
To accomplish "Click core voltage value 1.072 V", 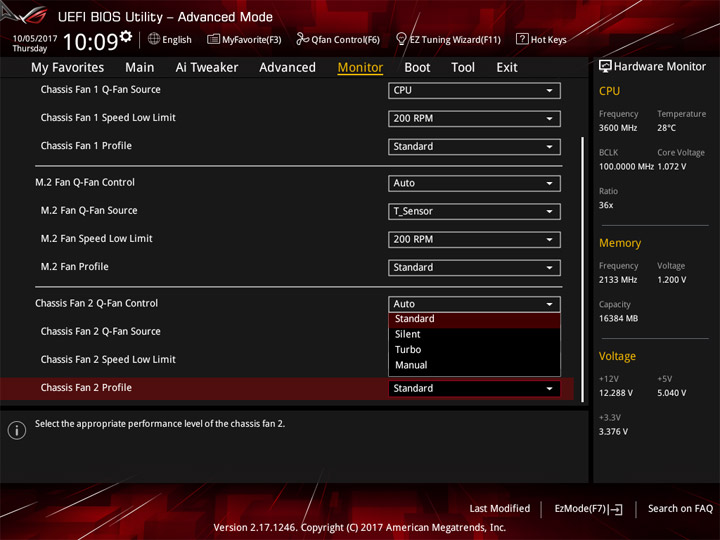I will pos(672,167).
